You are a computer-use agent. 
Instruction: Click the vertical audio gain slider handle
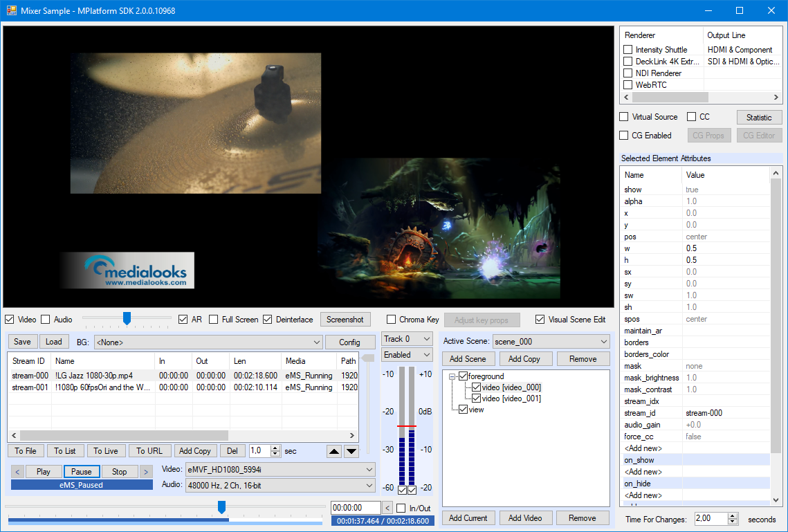368,358
